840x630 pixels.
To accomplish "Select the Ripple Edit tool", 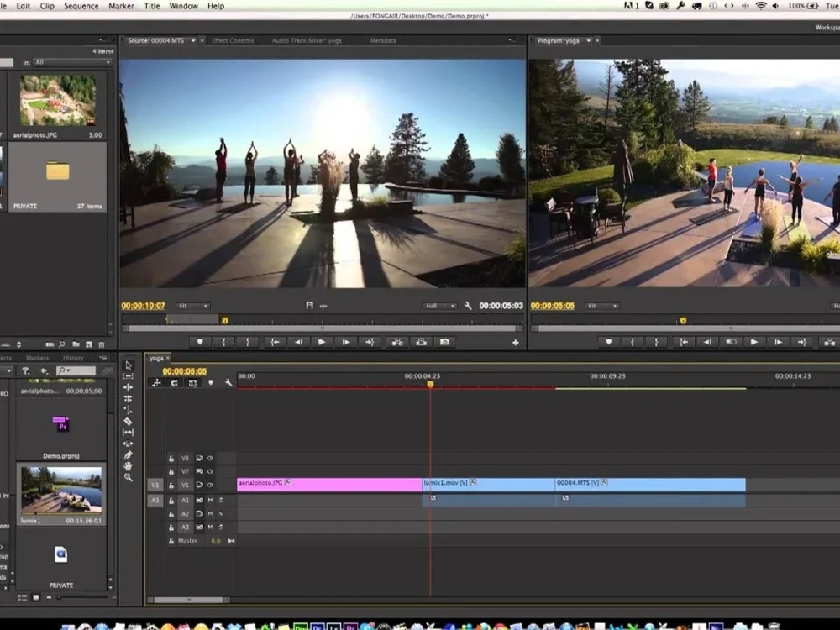I will click(x=128, y=387).
